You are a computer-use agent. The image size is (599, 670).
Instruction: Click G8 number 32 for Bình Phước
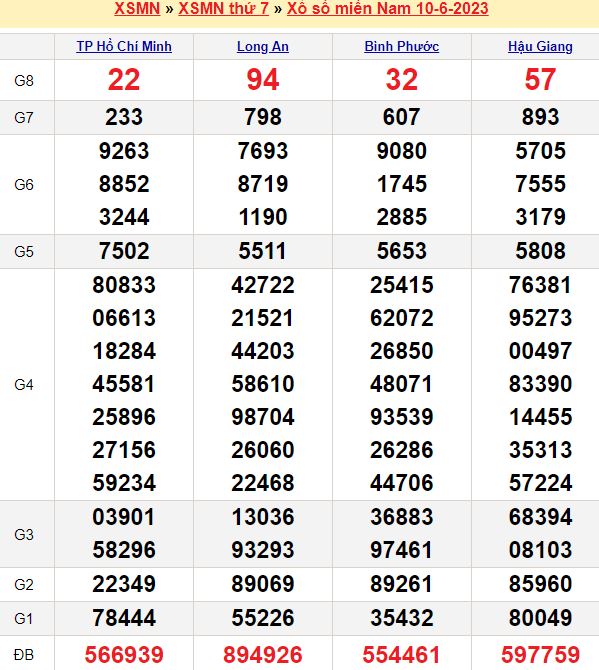402,80
